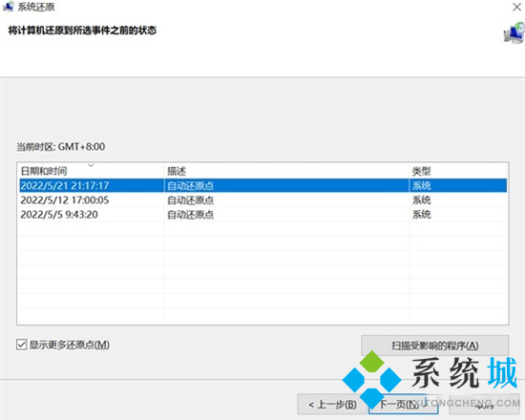
Task: Click 系统 type in the 2022/5/5 row
Action: click(x=421, y=215)
